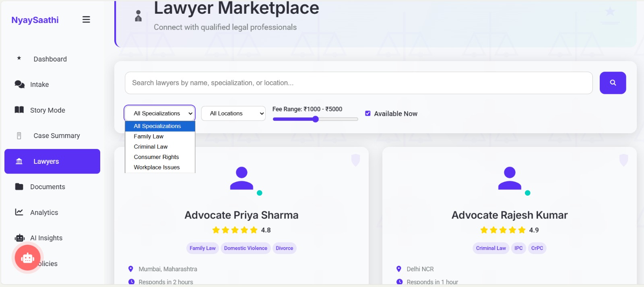Click the Domestic Violence tag
Screen dimensions: 644x287
pyautogui.click(x=246, y=248)
